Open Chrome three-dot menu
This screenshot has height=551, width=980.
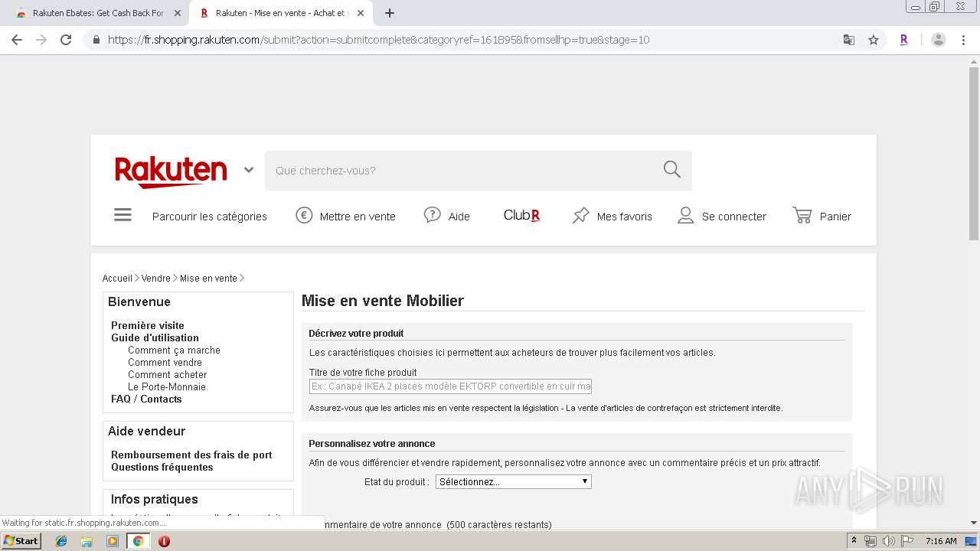click(x=964, y=40)
